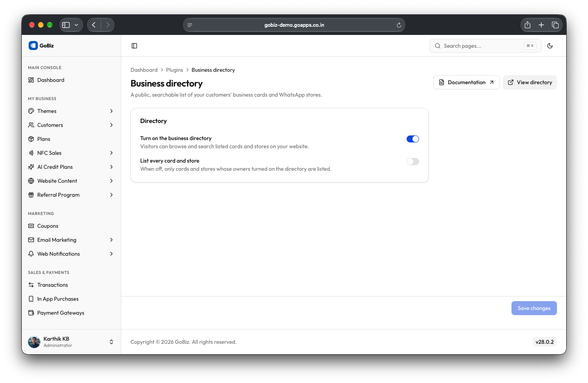
Task: Click the Plans box icon
Action: 31,139
